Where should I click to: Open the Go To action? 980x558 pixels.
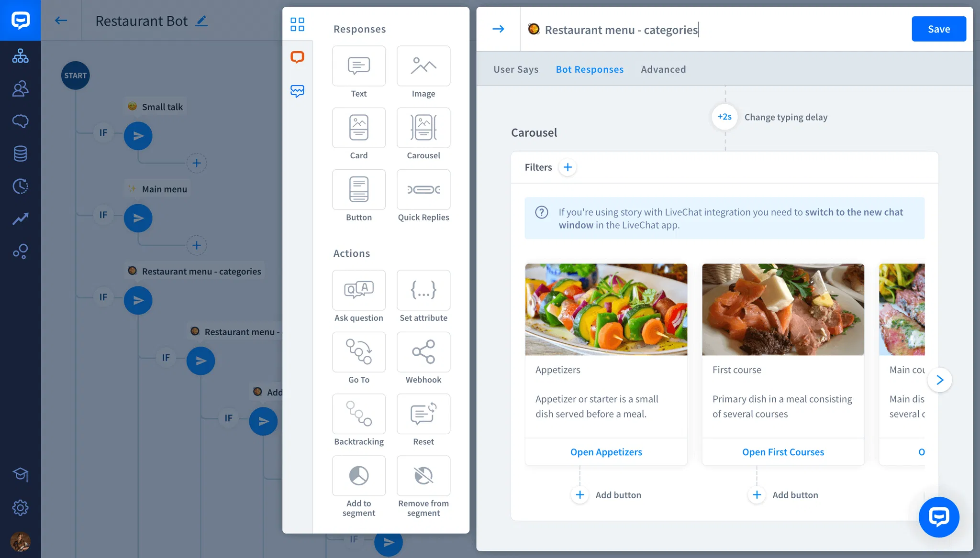coord(358,352)
